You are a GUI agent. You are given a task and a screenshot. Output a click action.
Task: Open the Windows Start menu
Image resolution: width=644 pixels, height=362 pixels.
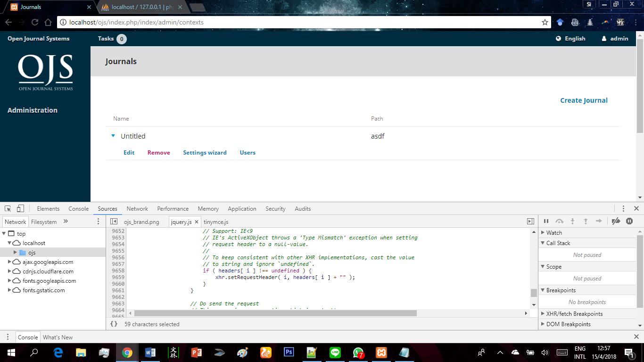(x=11, y=352)
